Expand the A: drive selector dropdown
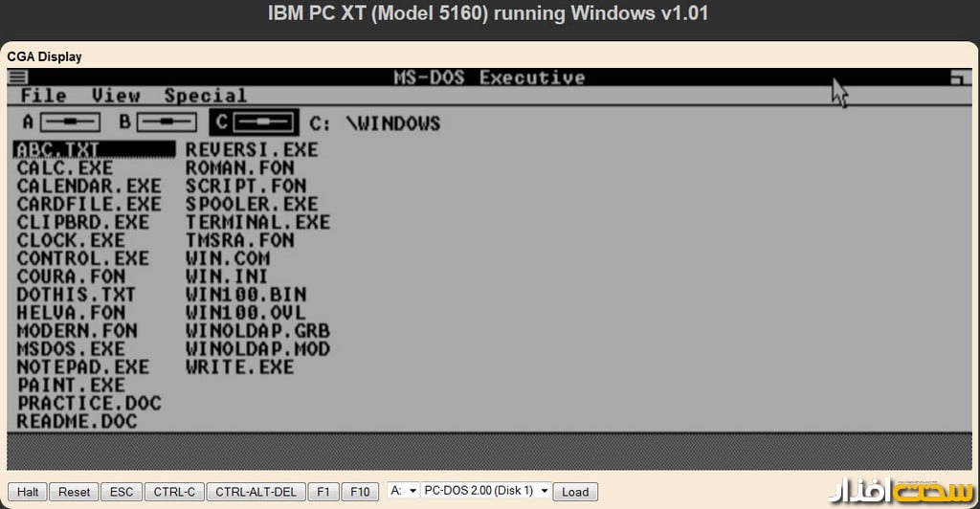 [403, 491]
